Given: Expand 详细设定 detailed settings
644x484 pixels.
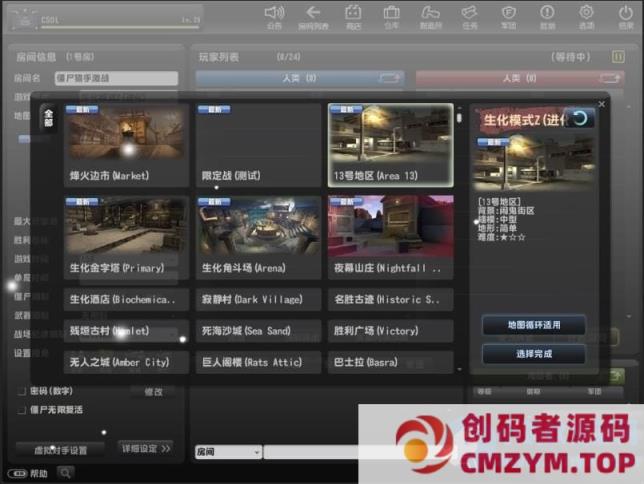Looking at the screenshot, I should [145, 448].
